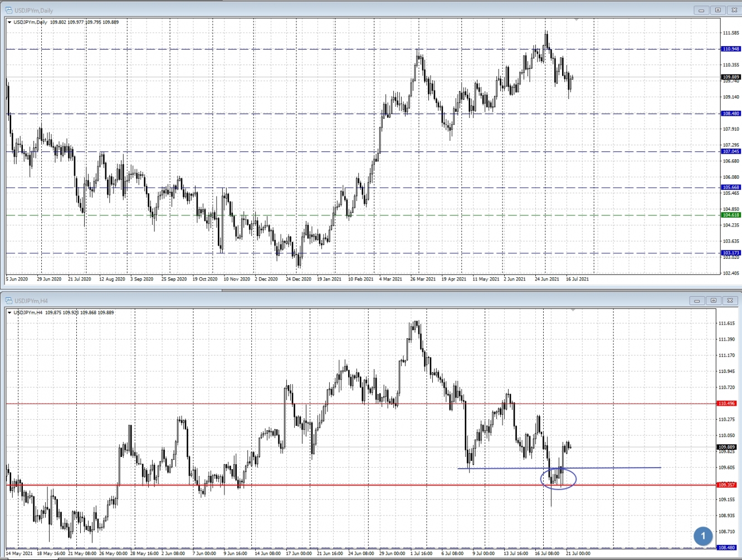Image resolution: width=742 pixels, height=560 pixels.
Task: Click the 106.680 price on Daily scale
Action: pyautogui.click(x=731, y=161)
